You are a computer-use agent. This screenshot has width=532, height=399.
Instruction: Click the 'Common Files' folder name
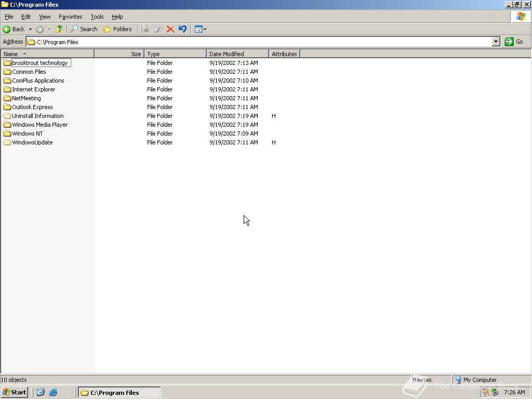pos(29,72)
